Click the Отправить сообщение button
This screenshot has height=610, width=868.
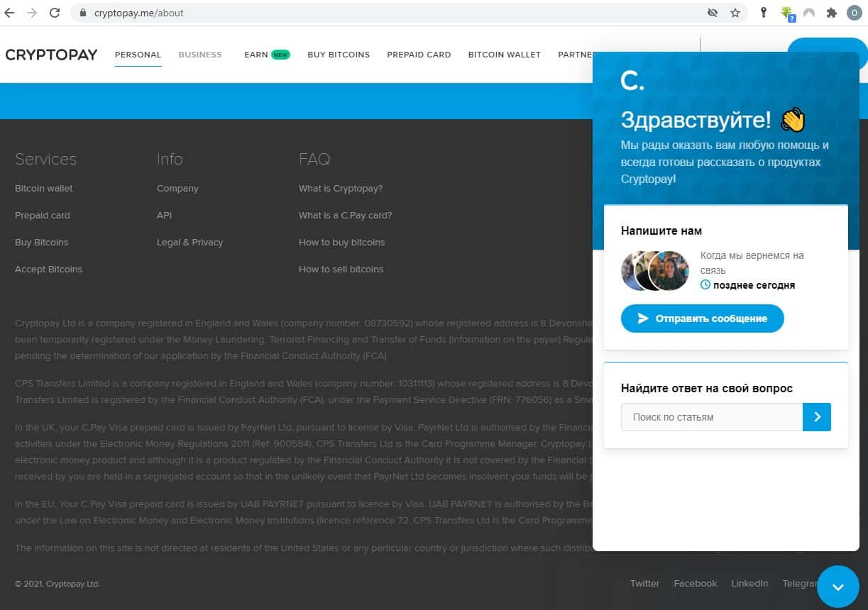703,318
